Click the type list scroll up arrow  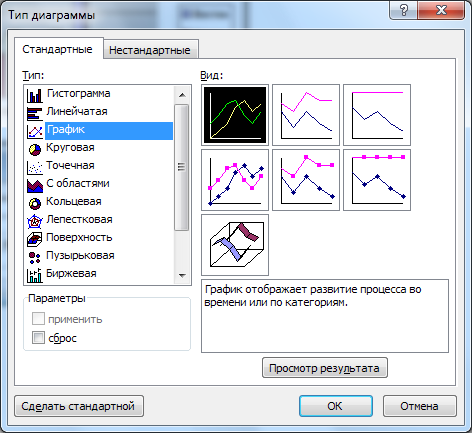coord(182,95)
